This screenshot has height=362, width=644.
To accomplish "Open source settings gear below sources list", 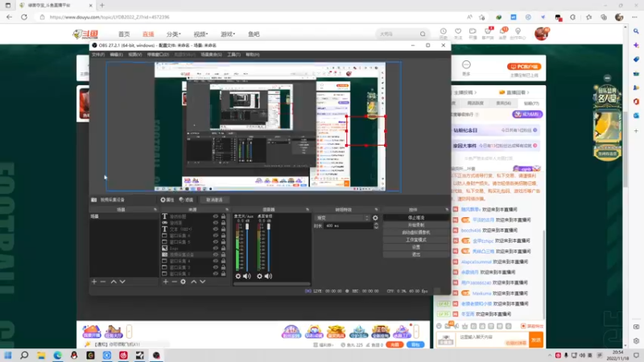I will (184, 282).
